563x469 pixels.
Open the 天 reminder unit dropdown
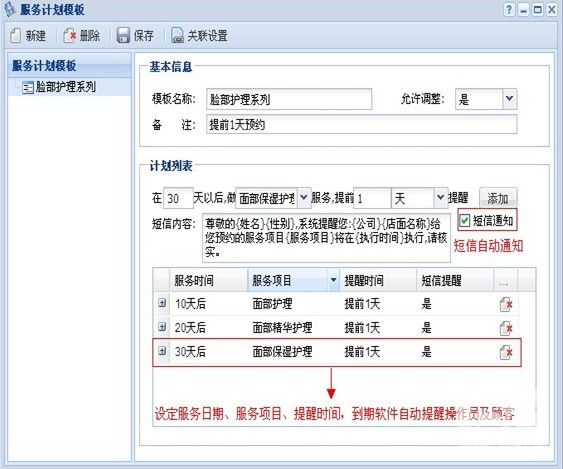pyautogui.click(x=440, y=198)
